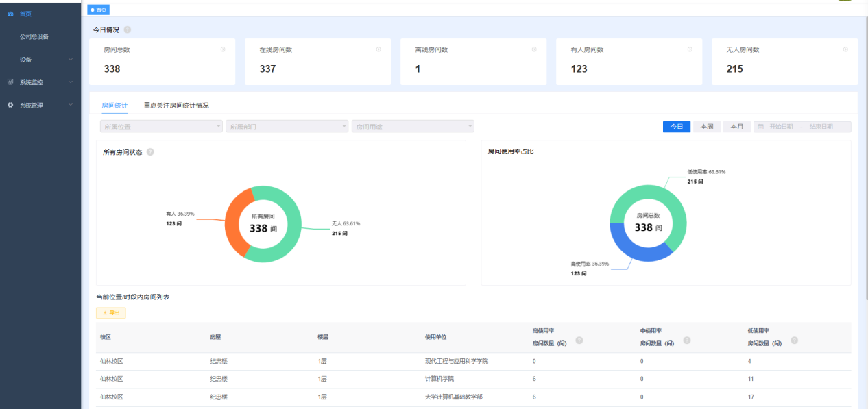Click help icon in 中使用率 column header
Screen dimensions: 868x409
pyautogui.click(x=687, y=340)
